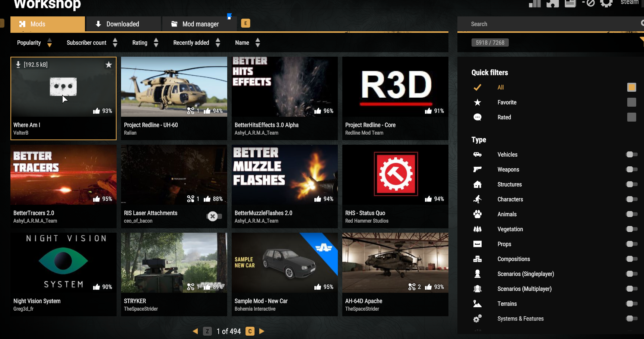
Task: Click the magnifier icon in the search bar
Action: [642, 23]
